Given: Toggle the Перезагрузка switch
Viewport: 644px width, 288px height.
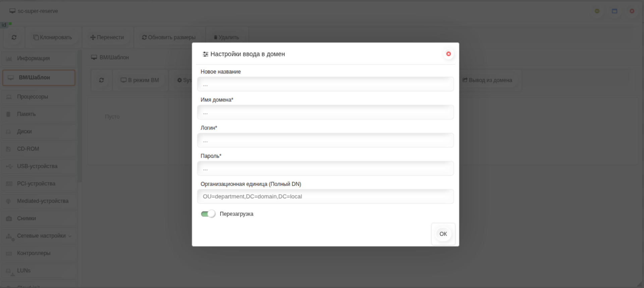Looking at the screenshot, I should point(208,214).
